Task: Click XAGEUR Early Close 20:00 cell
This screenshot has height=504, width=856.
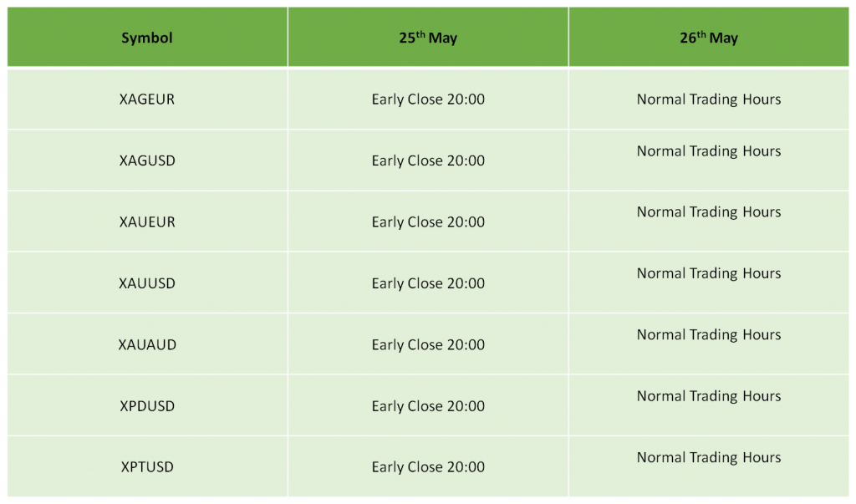Action: tap(428, 99)
